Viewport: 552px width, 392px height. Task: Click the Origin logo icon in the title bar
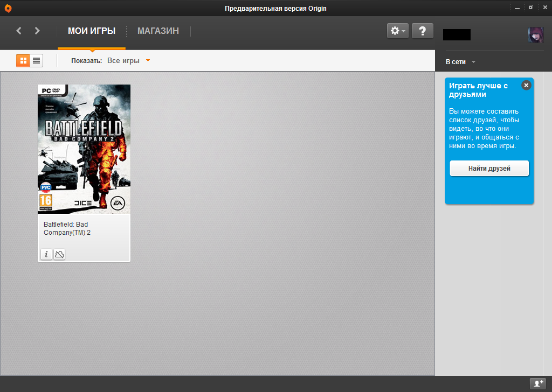(x=8, y=8)
